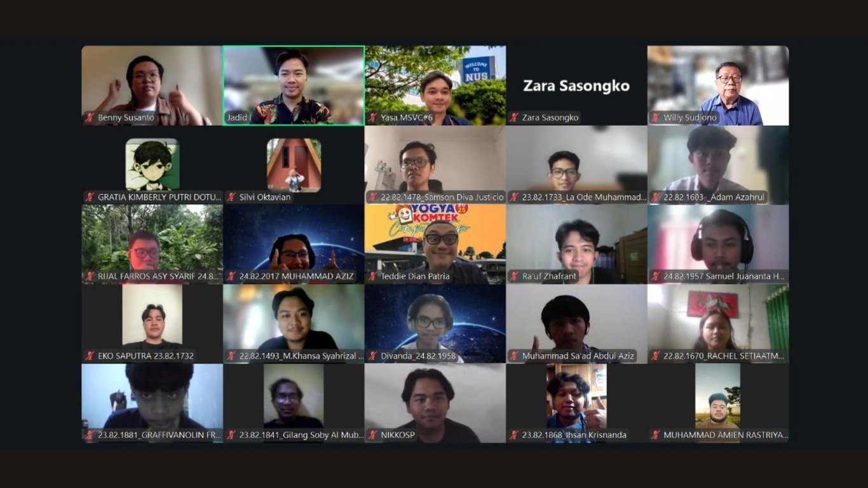Select Muhammad Sa'ad Abdul Aziz video tile
Image resolution: width=868 pixels, height=488 pixels.
coord(576,323)
